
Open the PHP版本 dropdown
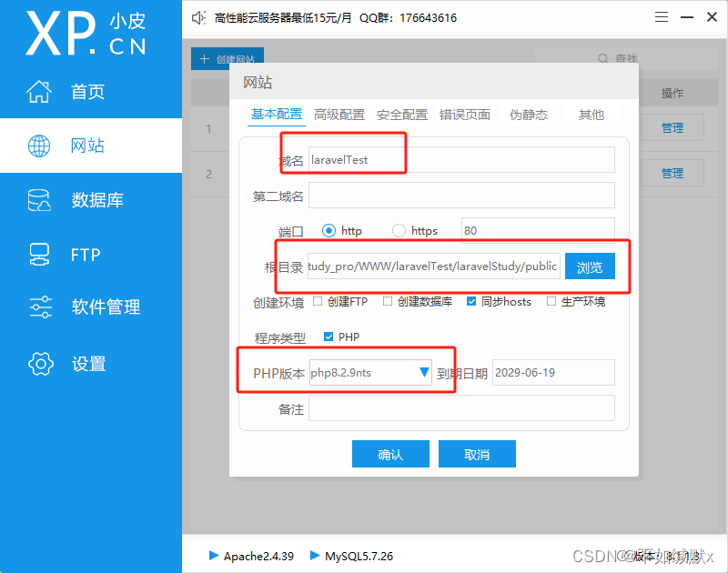pyautogui.click(x=424, y=372)
